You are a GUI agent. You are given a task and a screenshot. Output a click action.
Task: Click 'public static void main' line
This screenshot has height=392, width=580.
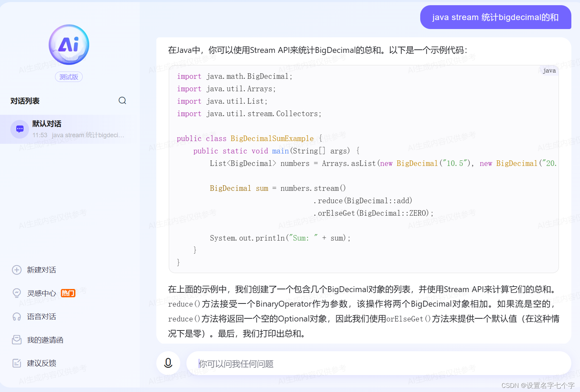tap(276, 151)
